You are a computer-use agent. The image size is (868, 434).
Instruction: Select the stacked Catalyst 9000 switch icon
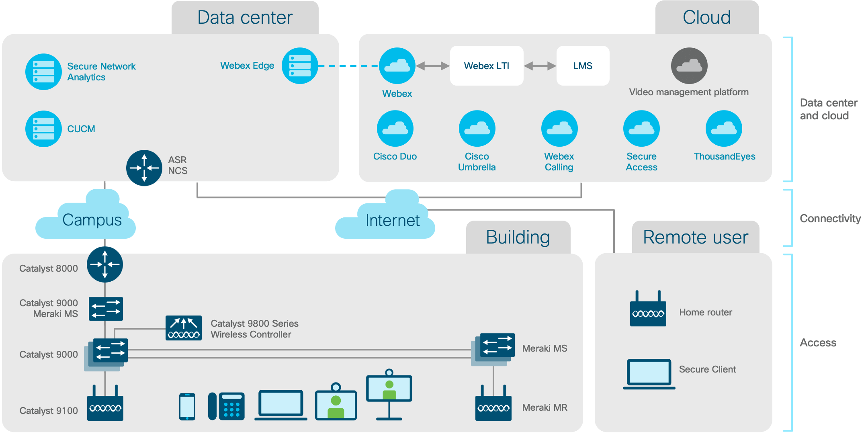point(106,354)
